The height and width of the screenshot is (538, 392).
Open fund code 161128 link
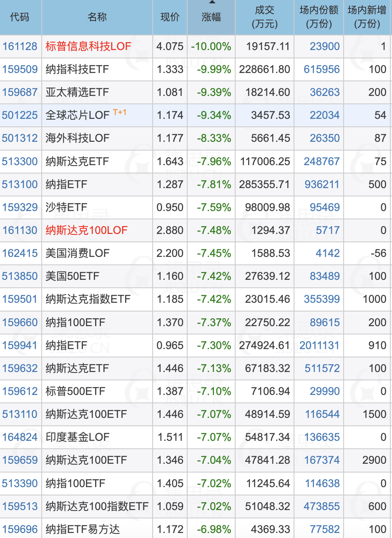[20, 46]
